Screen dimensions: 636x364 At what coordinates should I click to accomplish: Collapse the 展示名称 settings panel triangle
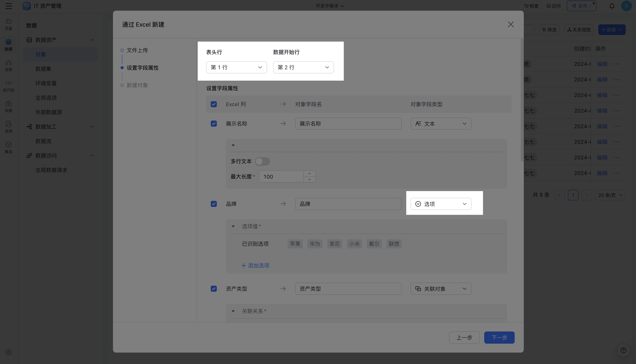tap(233, 145)
